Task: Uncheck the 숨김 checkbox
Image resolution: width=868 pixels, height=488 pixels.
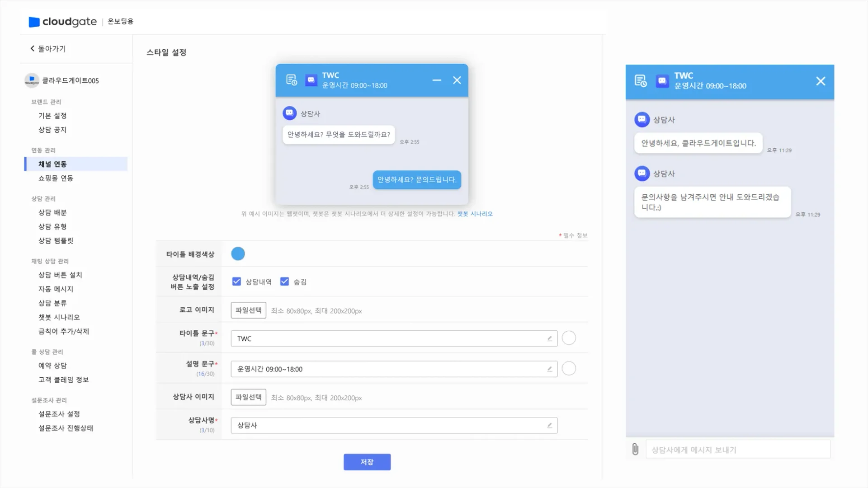Action: pos(284,282)
